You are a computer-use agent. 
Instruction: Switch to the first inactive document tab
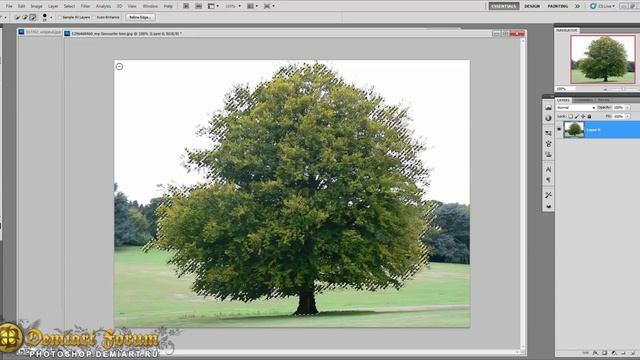40,32
